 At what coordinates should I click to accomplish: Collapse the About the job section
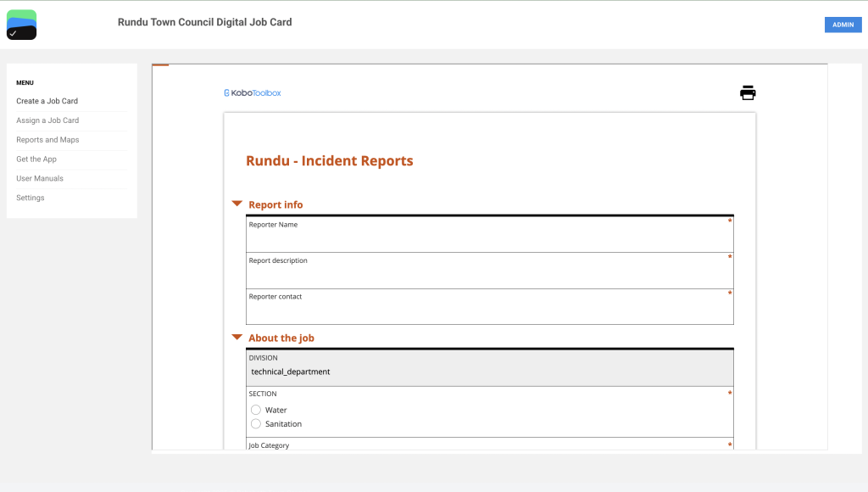(237, 338)
